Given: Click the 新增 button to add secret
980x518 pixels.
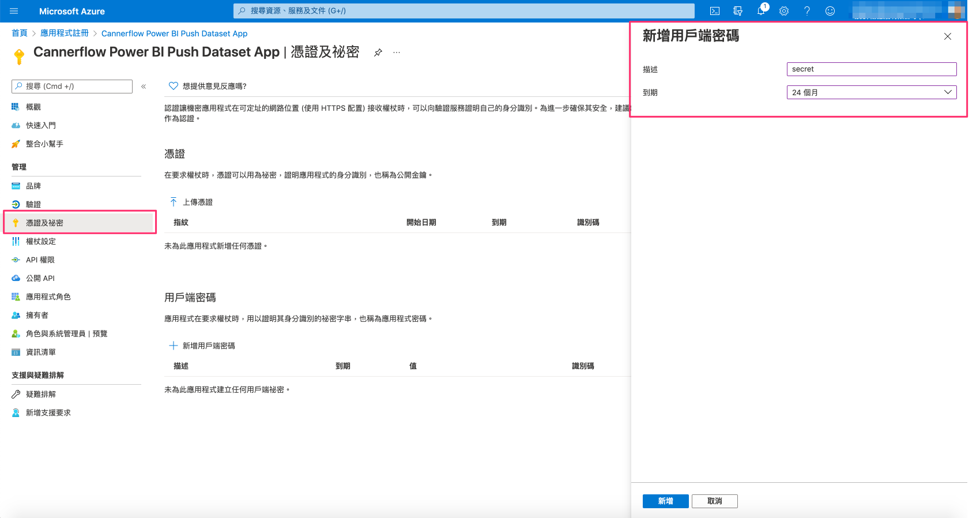Looking at the screenshot, I should point(666,501).
